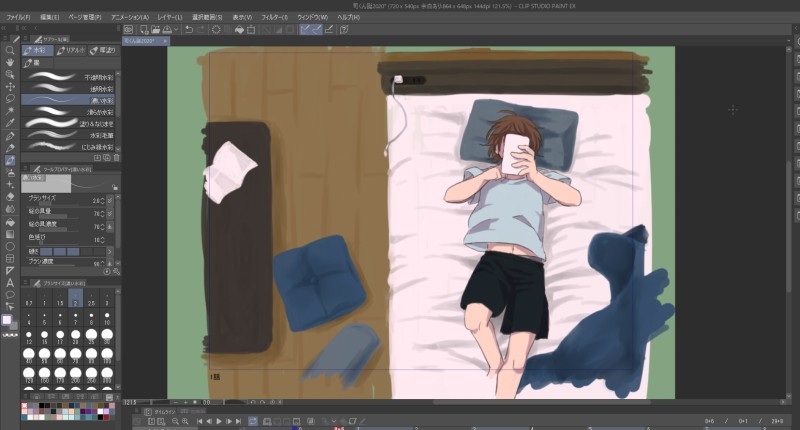The height and width of the screenshot is (430, 800).
Task: Pick brush size preset 10
Action: pyautogui.click(x=107, y=318)
